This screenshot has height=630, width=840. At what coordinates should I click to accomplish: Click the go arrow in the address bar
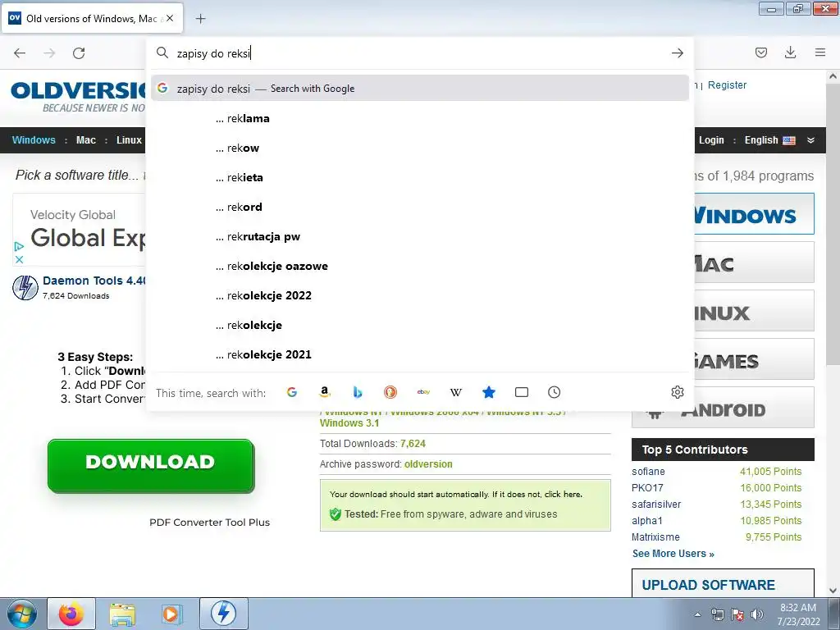click(x=677, y=53)
